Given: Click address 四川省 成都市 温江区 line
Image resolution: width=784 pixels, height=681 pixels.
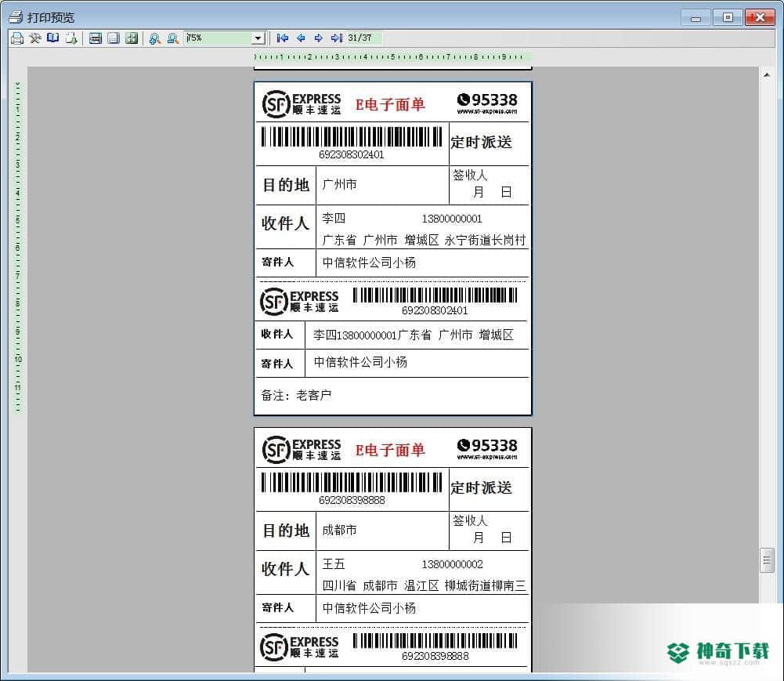Looking at the screenshot, I should click(424, 585).
